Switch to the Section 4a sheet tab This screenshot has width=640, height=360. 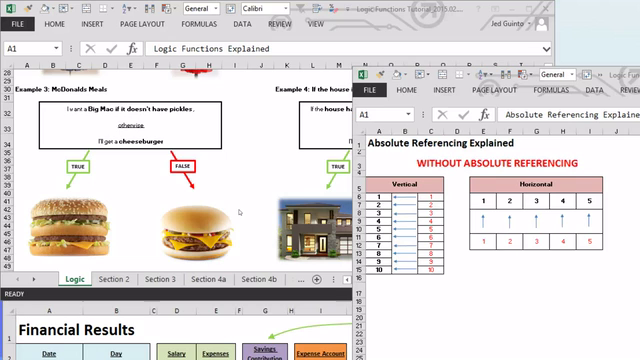209,279
